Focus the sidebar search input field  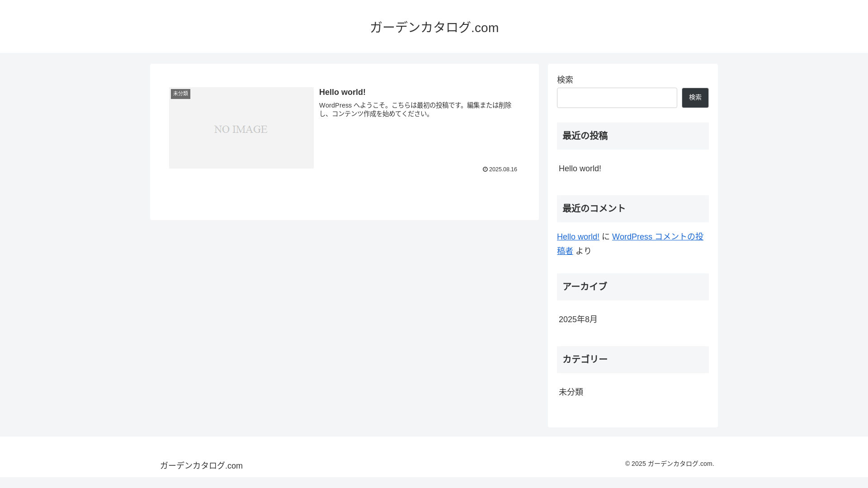click(x=617, y=98)
